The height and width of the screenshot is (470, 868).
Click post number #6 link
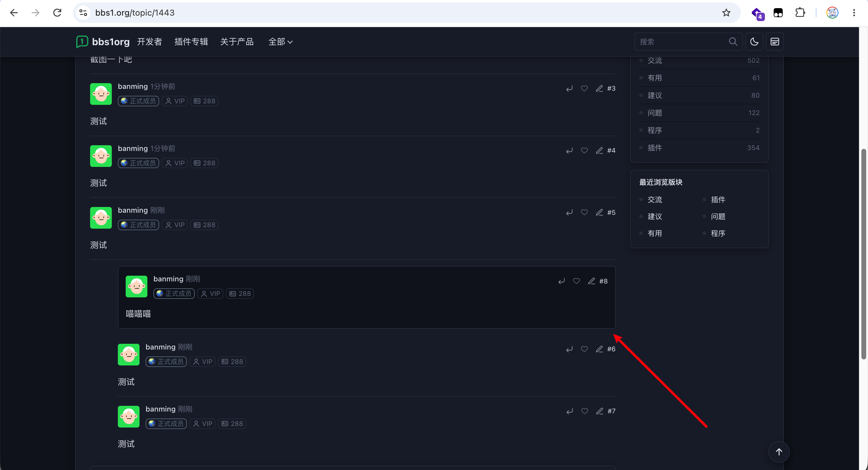[611, 349]
